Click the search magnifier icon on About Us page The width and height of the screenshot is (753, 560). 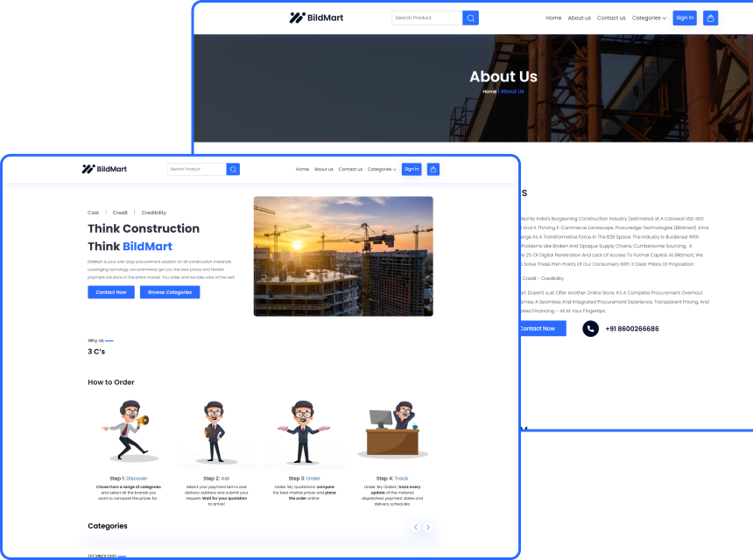coord(470,17)
